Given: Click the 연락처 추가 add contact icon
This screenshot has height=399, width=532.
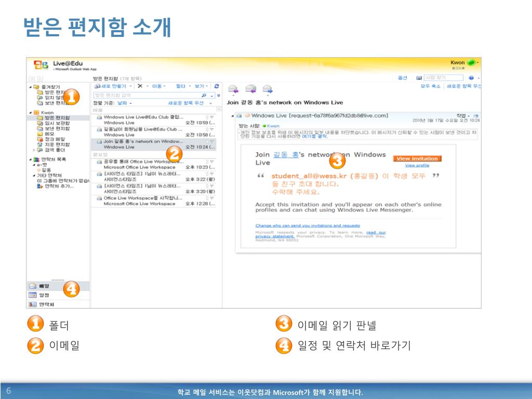Looking at the screenshot, I should [x=39, y=186].
